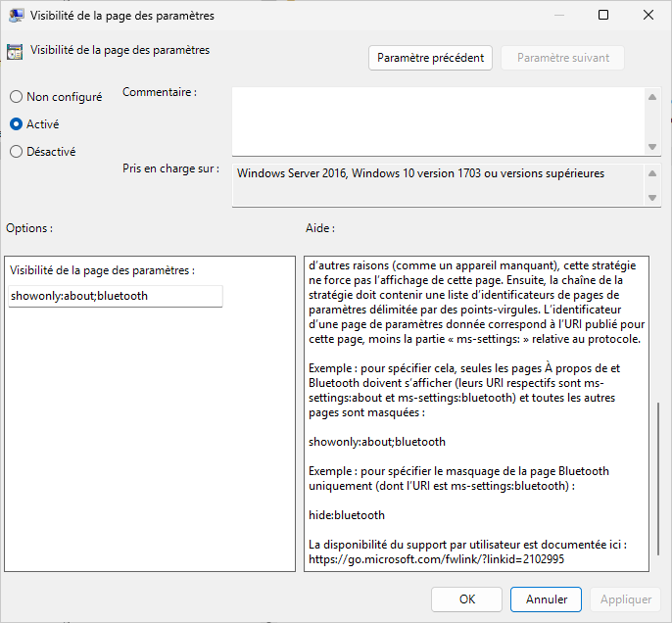The width and height of the screenshot is (672, 623).
Task: Click the policy icon in the title bar
Action: click(17, 16)
